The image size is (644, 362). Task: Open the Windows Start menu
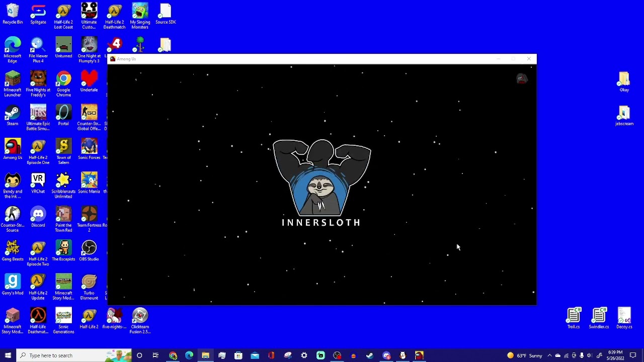[x=8, y=355]
